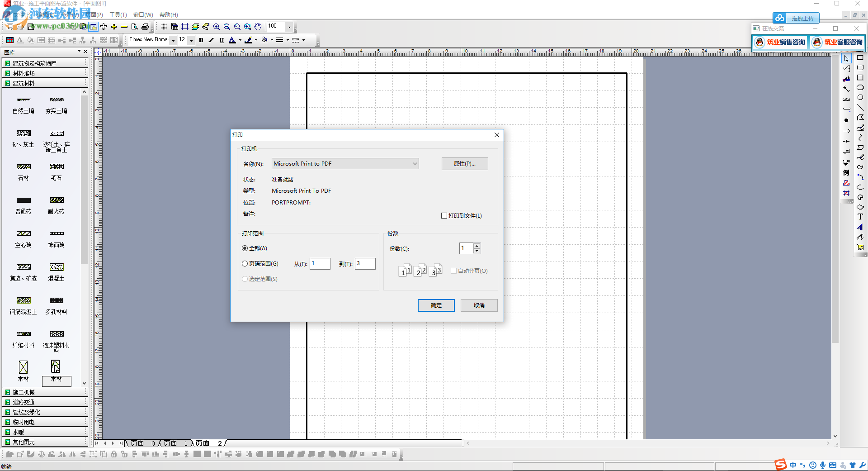Select the text T tool
Image resolution: width=868 pixels, height=471 pixels.
coord(860,217)
